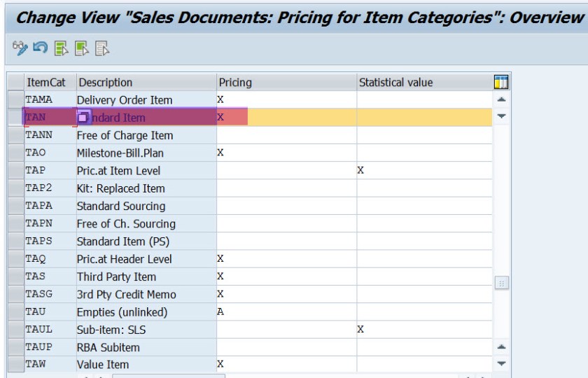Image resolution: width=588 pixels, height=378 pixels.
Task: Click the Undo arrow icon
Action: coord(41,48)
